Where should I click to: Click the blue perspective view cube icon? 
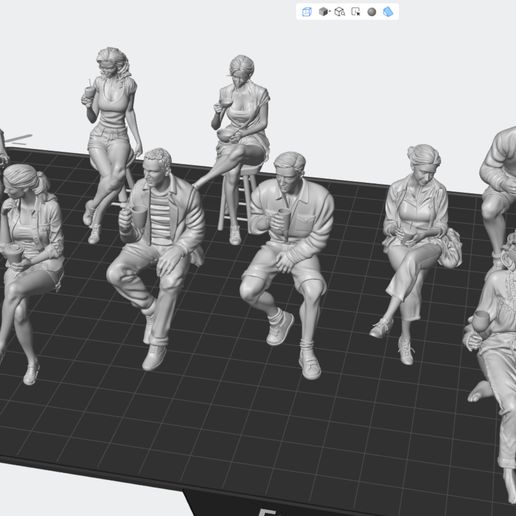(306, 12)
